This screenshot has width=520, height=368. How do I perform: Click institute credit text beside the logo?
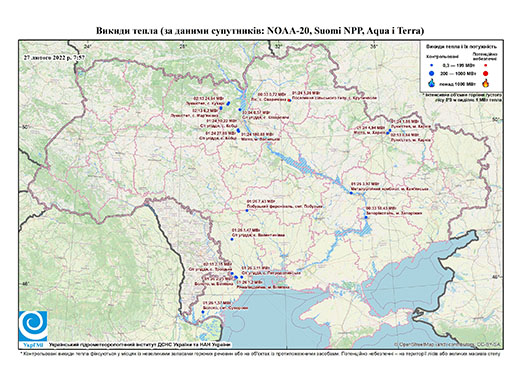pyautogui.click(x=140, y=344)
